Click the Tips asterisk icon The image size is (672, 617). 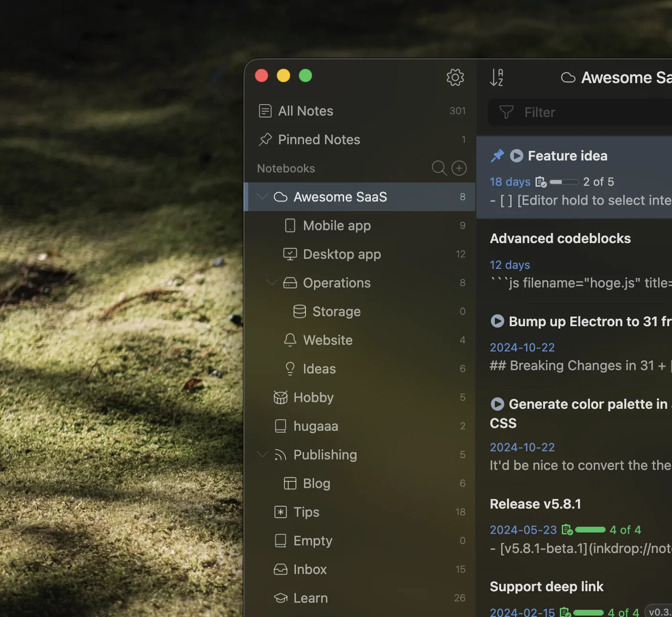(x=281, y=512)
